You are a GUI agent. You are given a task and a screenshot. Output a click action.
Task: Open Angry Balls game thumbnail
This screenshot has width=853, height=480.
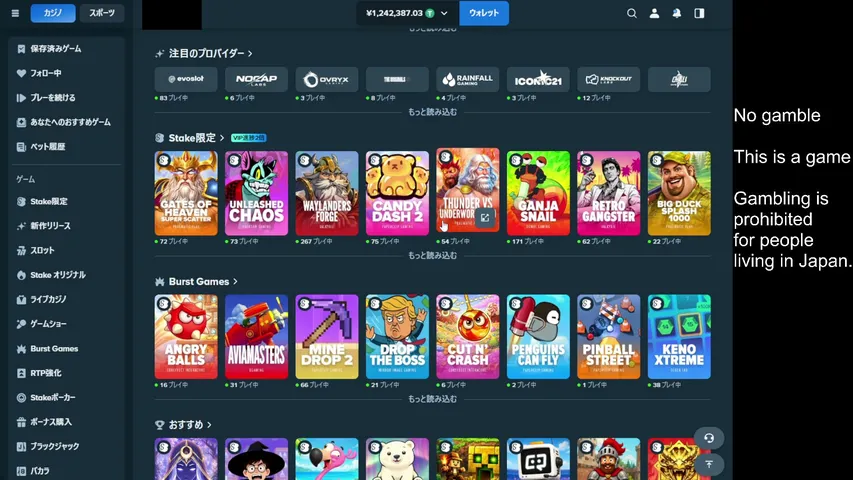[x=186, y=337]
